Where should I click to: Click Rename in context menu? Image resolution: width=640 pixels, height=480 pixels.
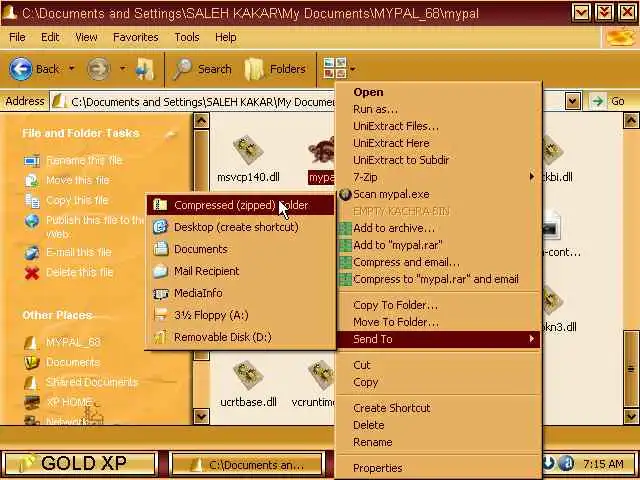438,442
